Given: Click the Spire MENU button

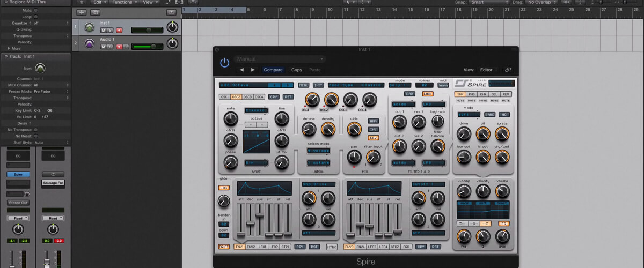Looking at the screenshot, I should (x=304, y=85).
